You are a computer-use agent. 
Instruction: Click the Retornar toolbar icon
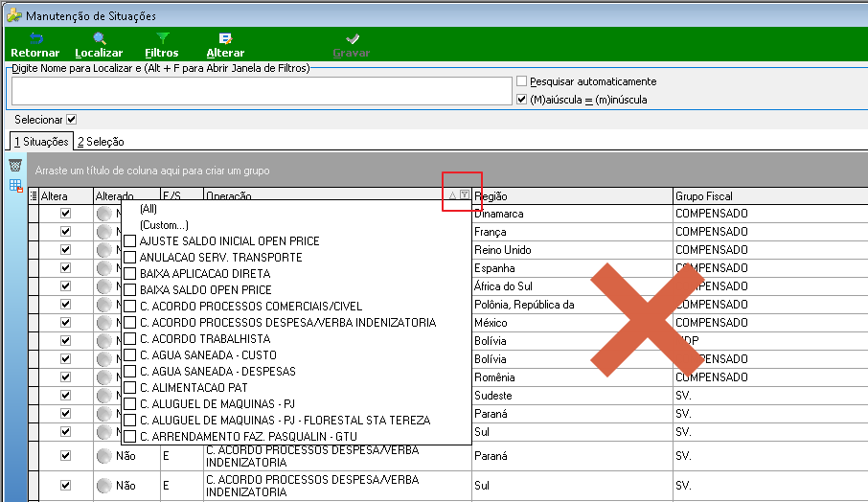[36, 38]
